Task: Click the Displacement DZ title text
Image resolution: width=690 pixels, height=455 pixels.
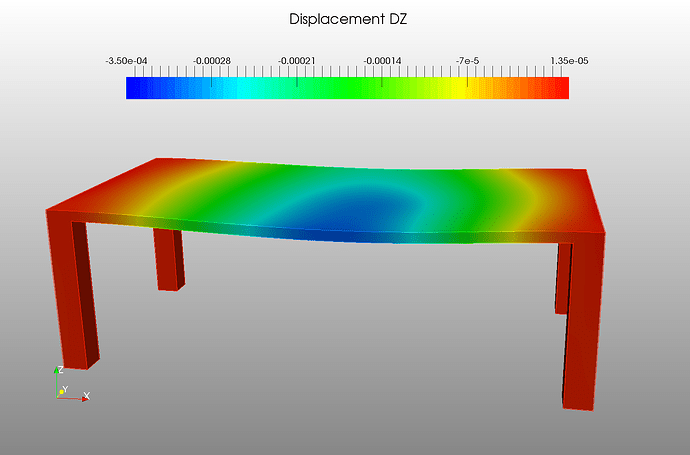Action: click(348, 19)
